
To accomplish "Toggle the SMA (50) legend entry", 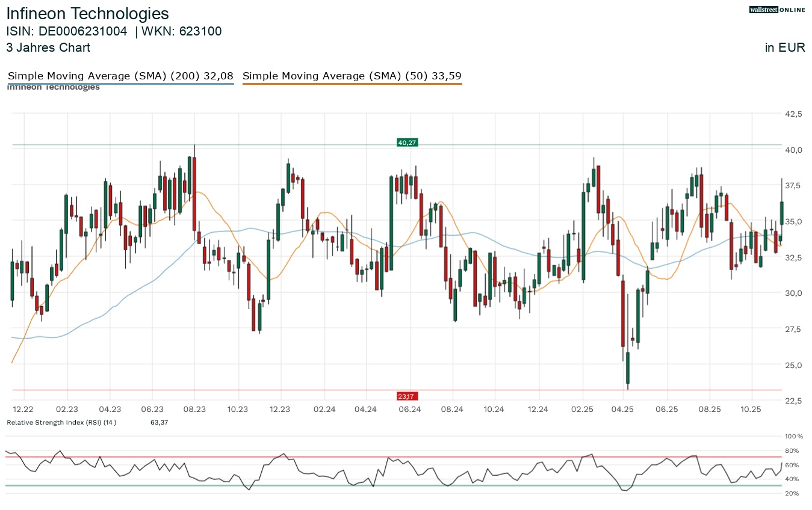I will pos(352,76).
